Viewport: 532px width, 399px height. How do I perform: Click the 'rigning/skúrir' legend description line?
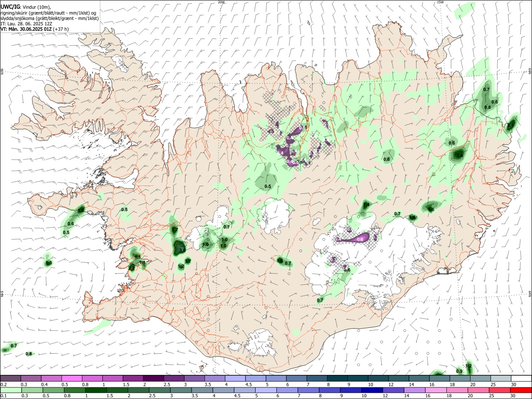click(49, 13)
